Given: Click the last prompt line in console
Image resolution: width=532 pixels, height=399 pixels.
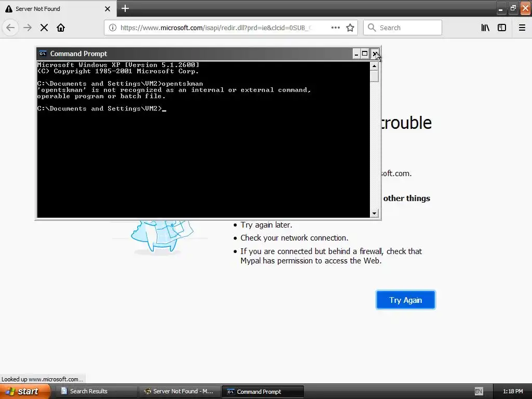Looking at the screenshot, I should [x=102, y=109].
